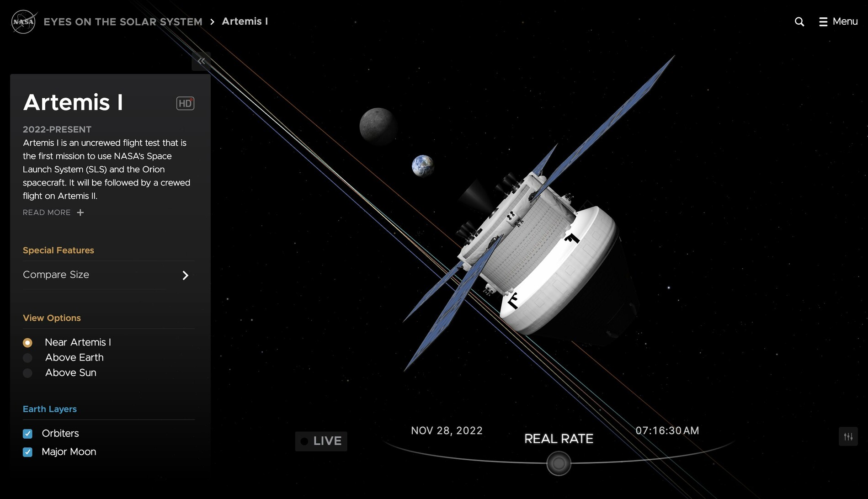The width and height of the screenshot is (868, 499).
Task: Open the search magnifier icon
Action: pos(799,21)
